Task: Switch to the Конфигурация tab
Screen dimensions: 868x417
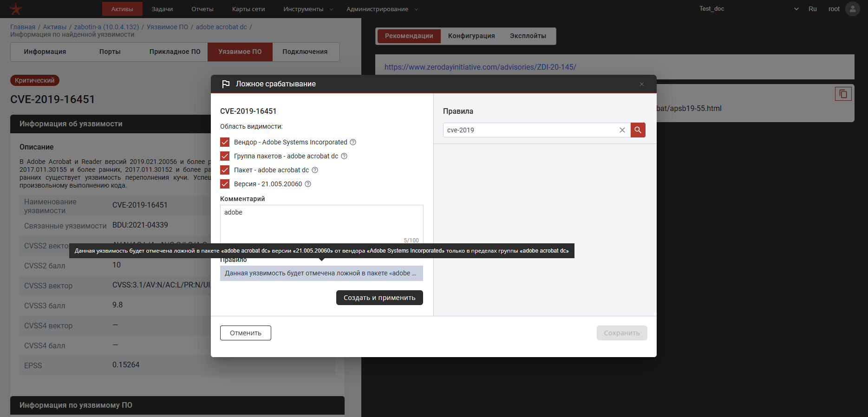Action: (471, 36)
